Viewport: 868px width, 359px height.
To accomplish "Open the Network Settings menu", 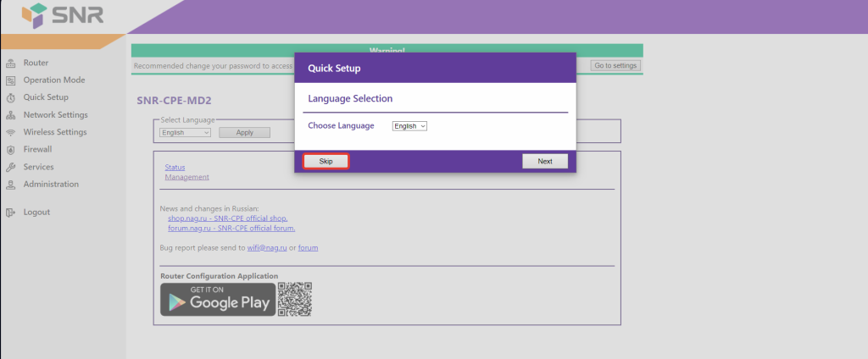I will tap(55, 115).
